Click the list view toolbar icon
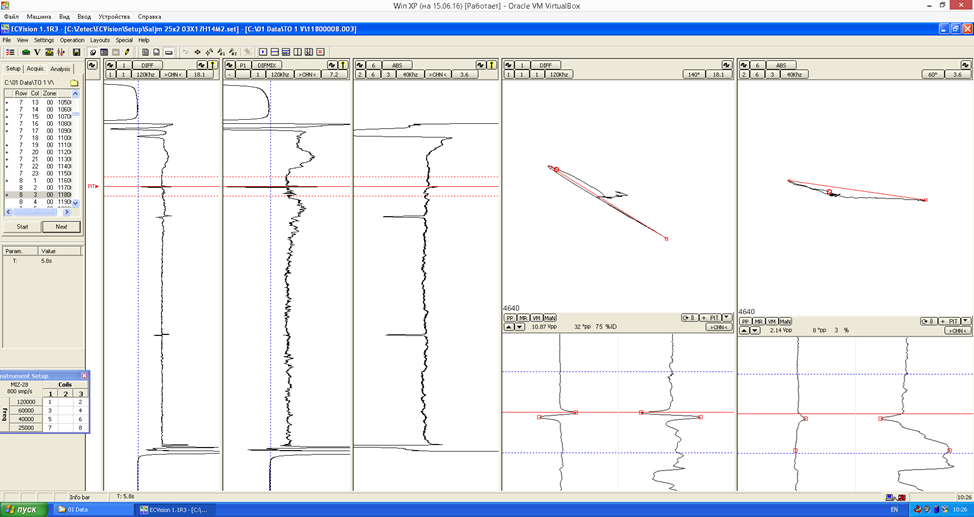The image size is (974, 517). [10, 52]
